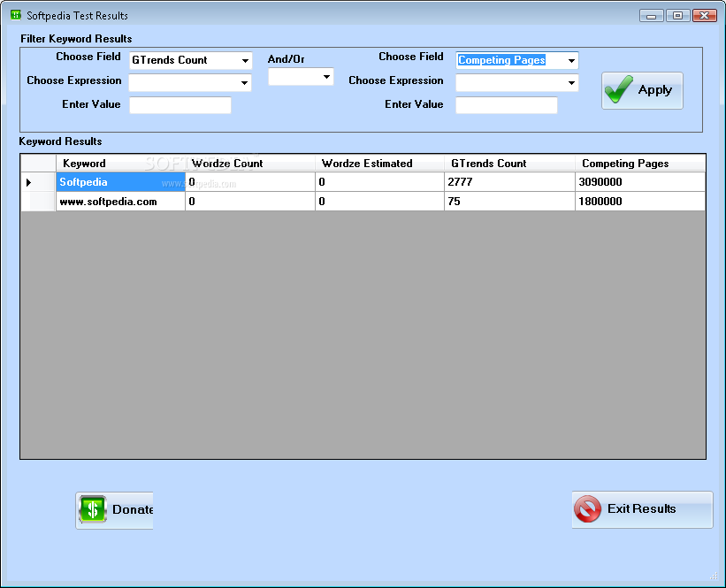Select the www.softpedia.com keyword cell
Image resolution: width=726 pixels, height=588 pixels.
(121, 202)
